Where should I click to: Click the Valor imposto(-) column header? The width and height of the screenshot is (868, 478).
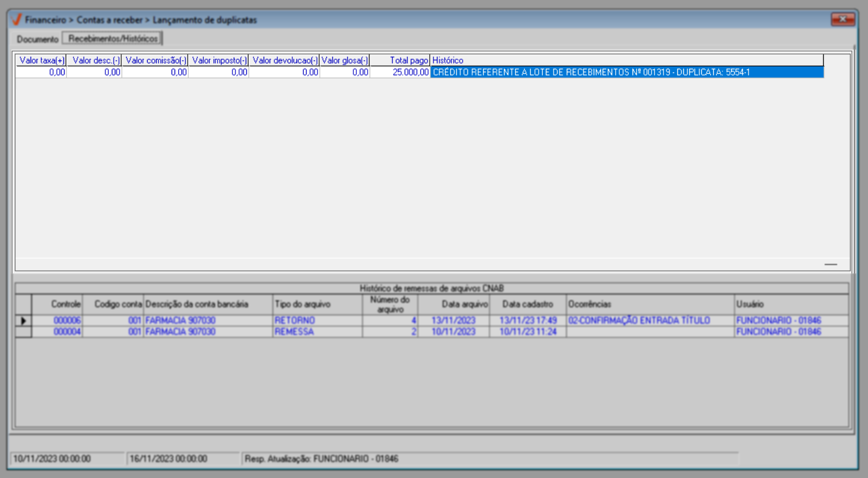click(219, 60)
